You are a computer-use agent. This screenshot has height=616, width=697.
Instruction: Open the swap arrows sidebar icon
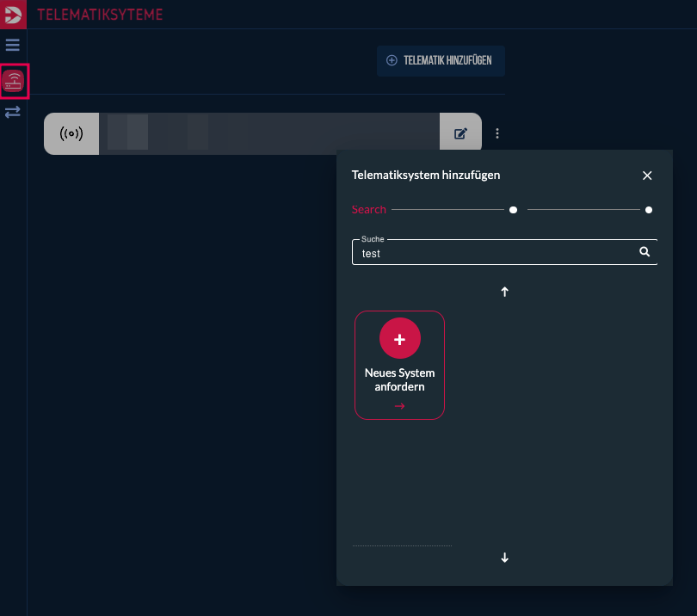(13, 112)
